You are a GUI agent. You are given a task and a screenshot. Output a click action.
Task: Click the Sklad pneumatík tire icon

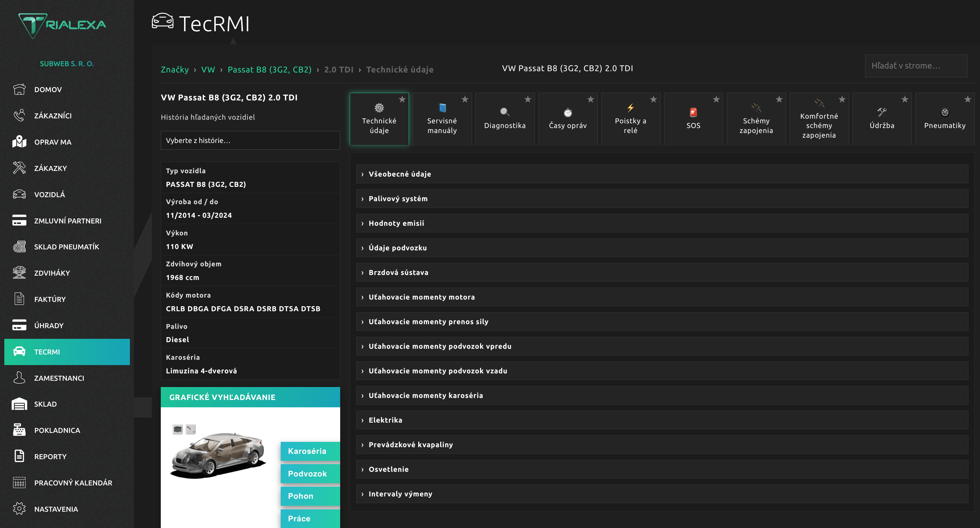[19, 247]
